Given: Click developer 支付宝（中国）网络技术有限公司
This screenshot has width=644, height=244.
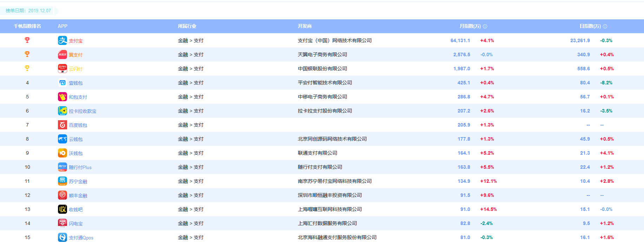Looking at the screenshot, I should pos(335,40).
